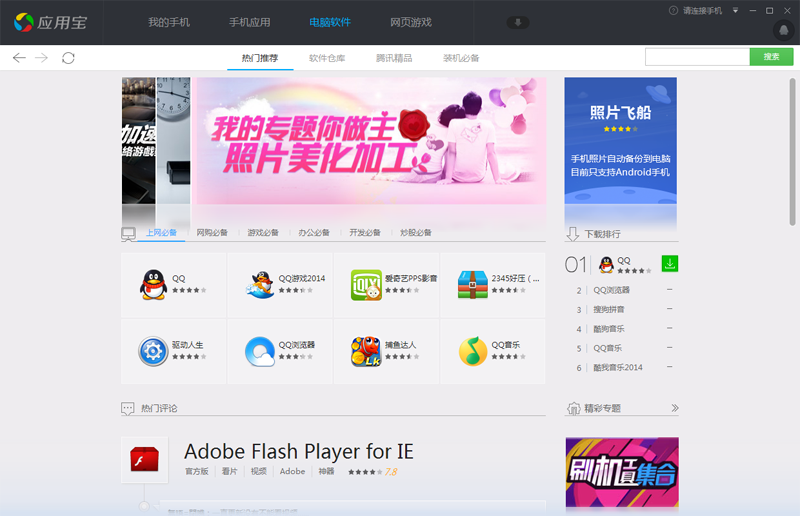
Task: Open the 照片美化加工 main banner
Action: tap(371, 141)
